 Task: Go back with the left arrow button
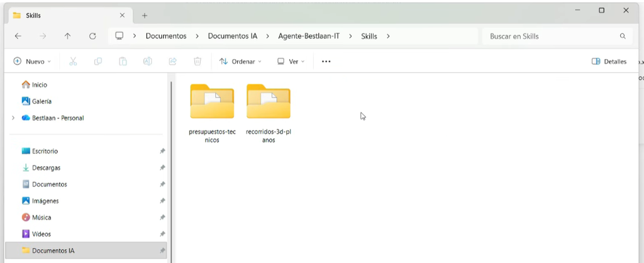coord(18,36)
